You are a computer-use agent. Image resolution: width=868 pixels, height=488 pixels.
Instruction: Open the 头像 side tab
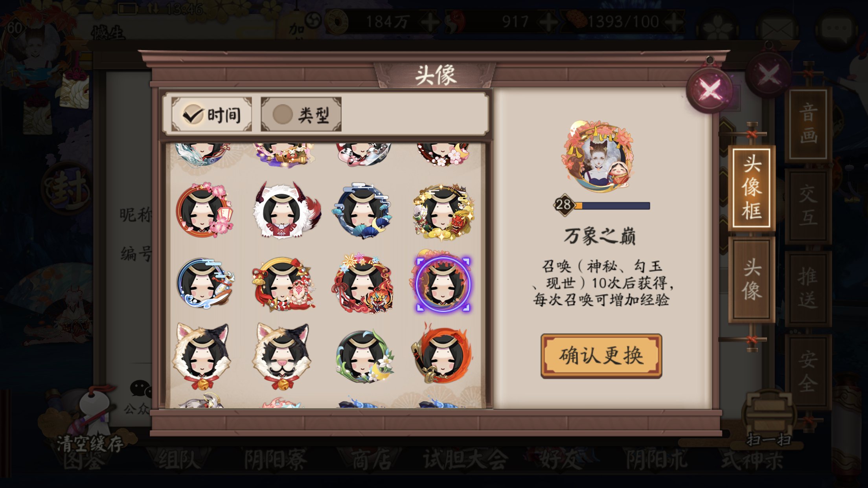point(751,280)
